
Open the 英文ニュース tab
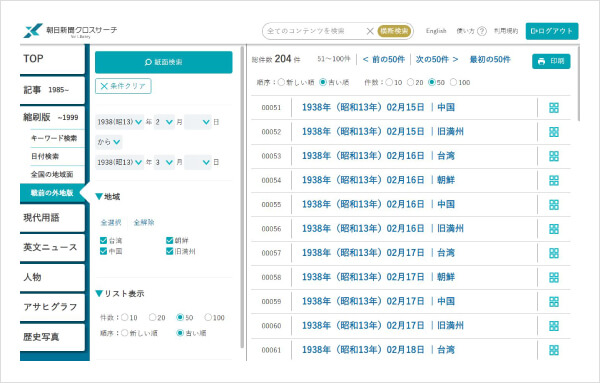[52, 248]
